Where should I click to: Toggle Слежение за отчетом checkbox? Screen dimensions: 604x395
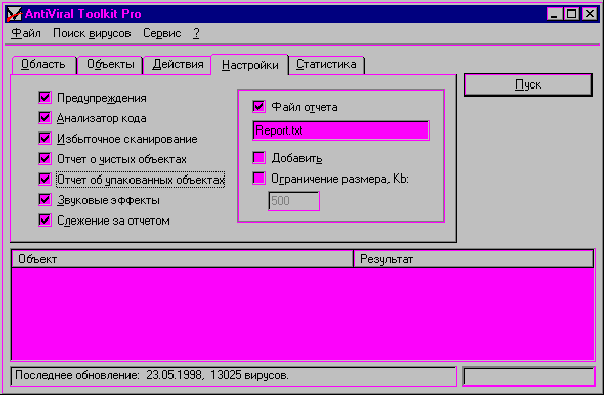coord(45,220)
